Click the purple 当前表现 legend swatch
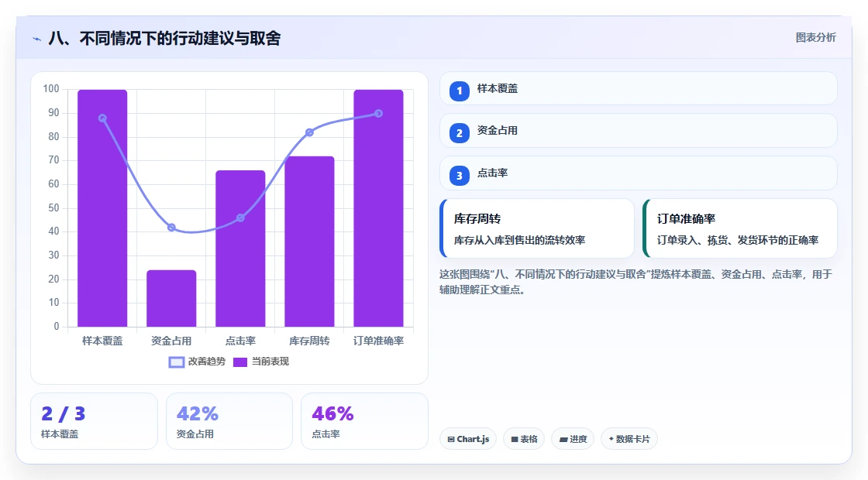Screen dimensions: 868x480 click(x=239, y=362)
